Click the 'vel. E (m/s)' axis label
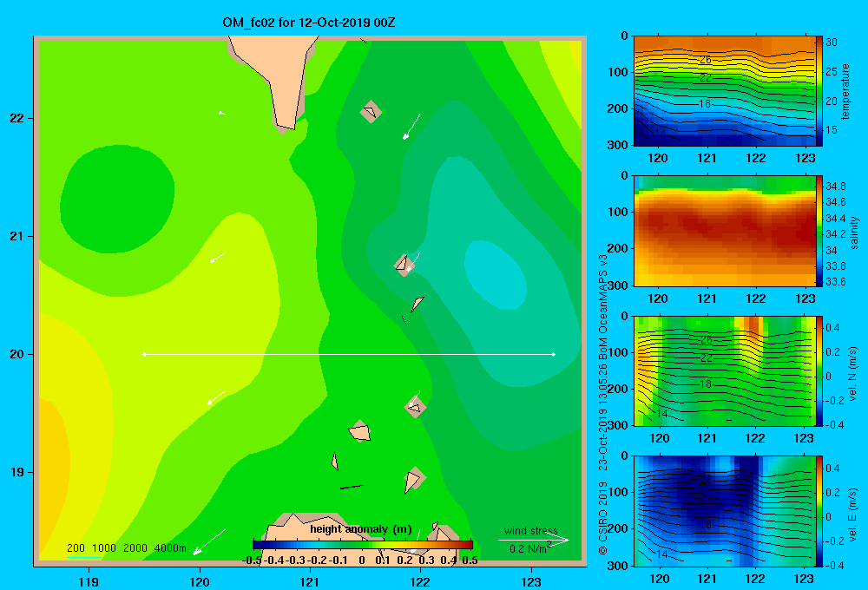 (852, 515)
